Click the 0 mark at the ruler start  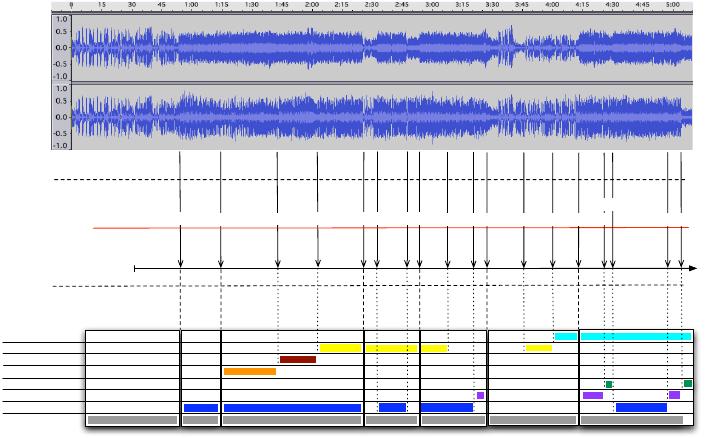[71, 5]
